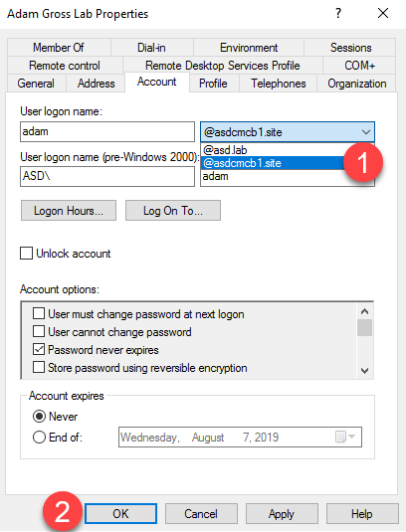The width and height of the screenshot is (406, 532).
Task: Expand the UPN suffix dropdown arrow
Action: pyautogui.click(x=366, y=131)
